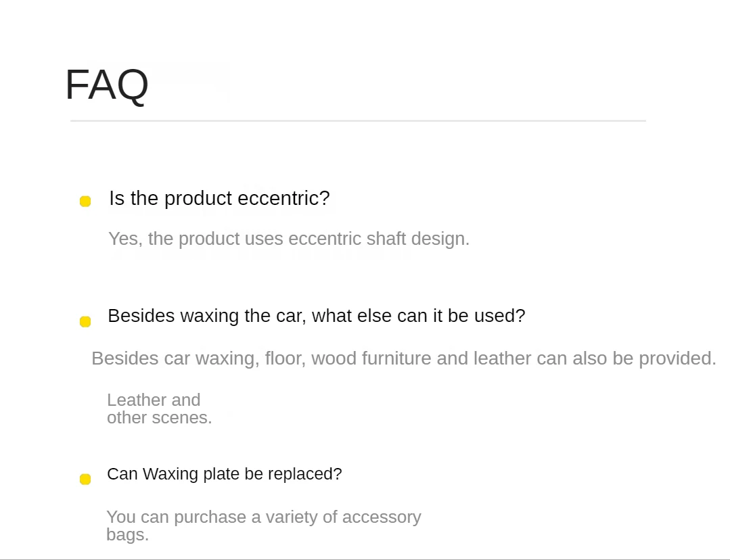Click the 'other scenes.' text line
Image resolution: width=730 pixels, height=560 pixels.
[x=159, y=417]
